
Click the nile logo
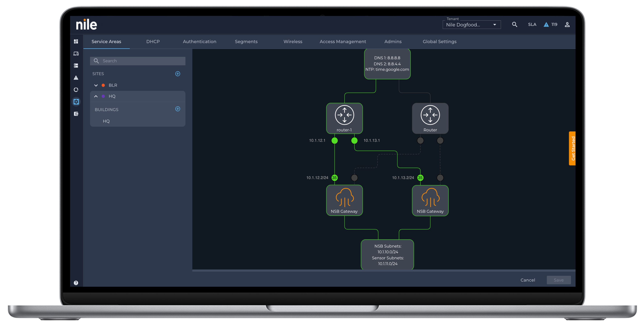[86, 24]
